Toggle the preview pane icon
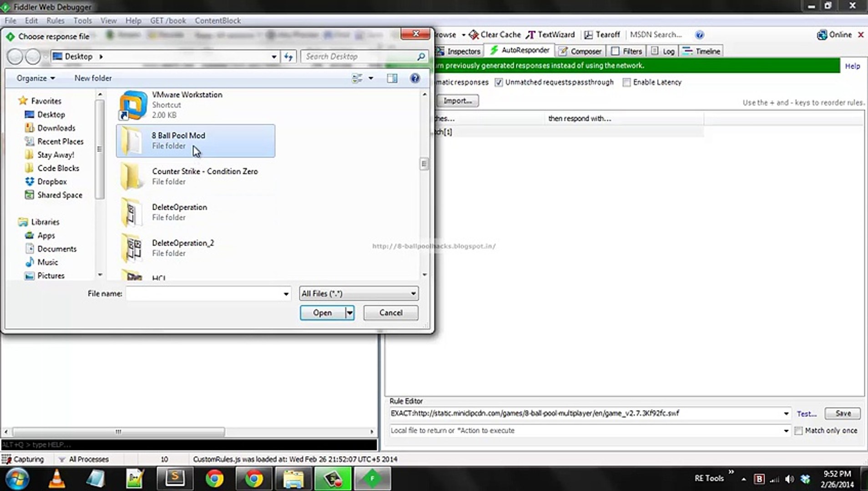Screen dimensions: 868x491 coord(392,78)
